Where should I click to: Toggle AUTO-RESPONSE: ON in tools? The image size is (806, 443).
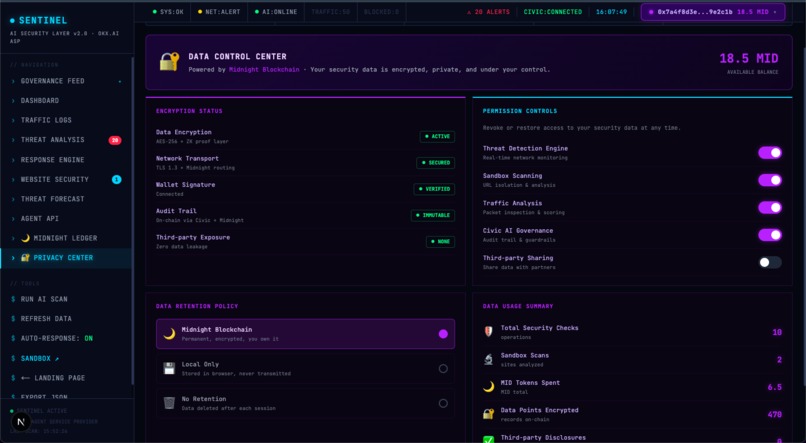(57, 338)
